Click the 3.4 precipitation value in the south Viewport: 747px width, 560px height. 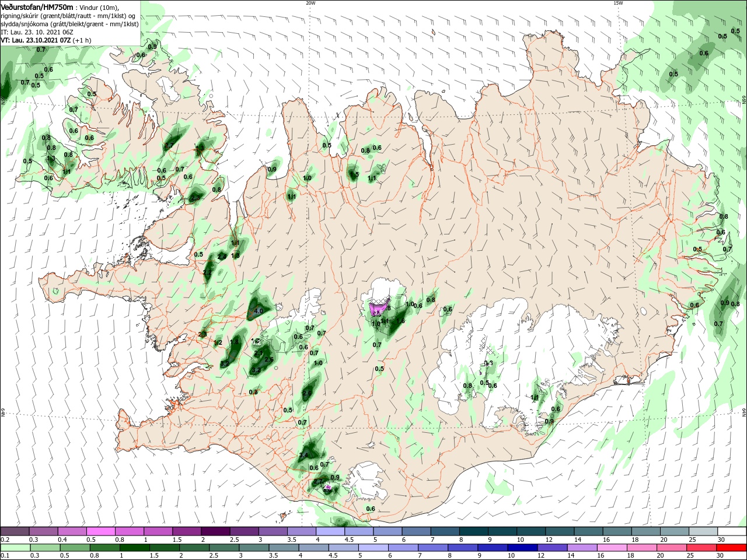(303, 455)
